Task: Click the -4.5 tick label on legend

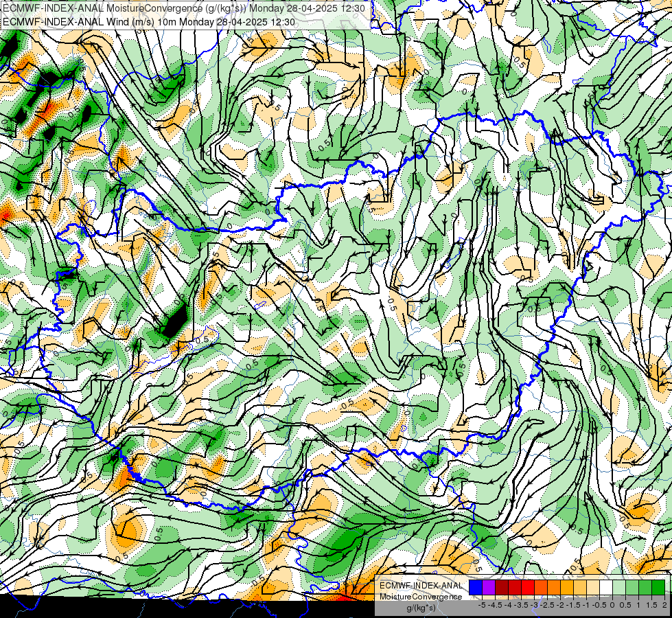Action: point(495,605)
